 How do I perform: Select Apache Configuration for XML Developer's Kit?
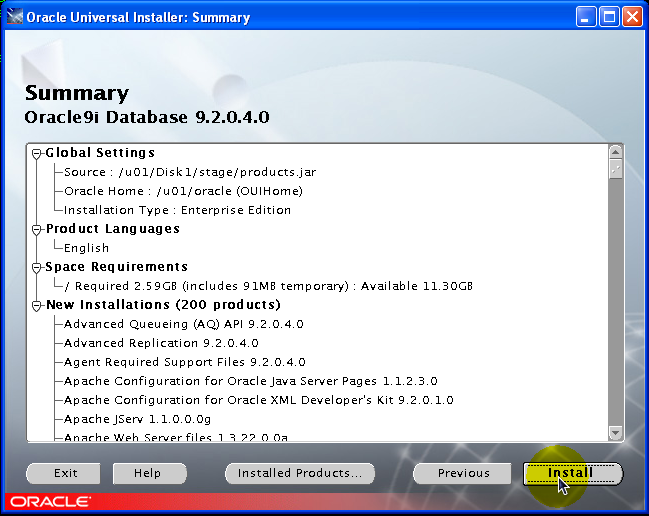point(259,400)
